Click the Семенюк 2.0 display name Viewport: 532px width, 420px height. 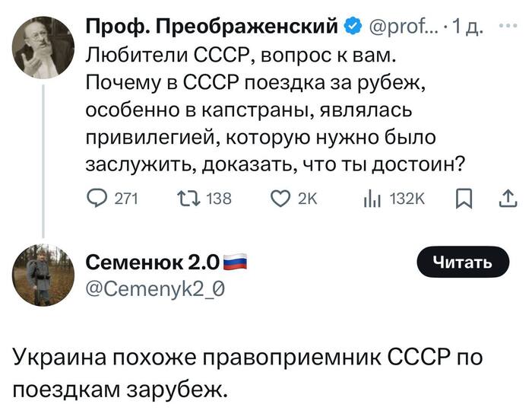tap(153, 264)
